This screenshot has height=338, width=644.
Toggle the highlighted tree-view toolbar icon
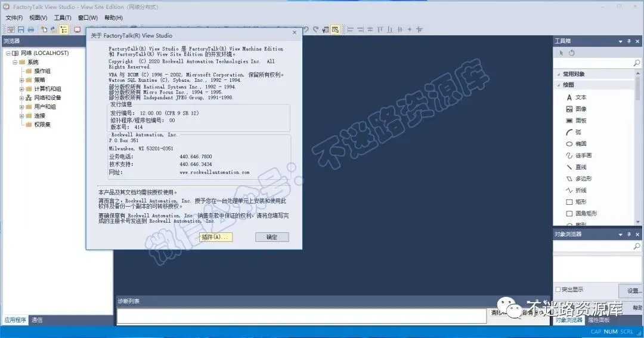tap(64, 30)
